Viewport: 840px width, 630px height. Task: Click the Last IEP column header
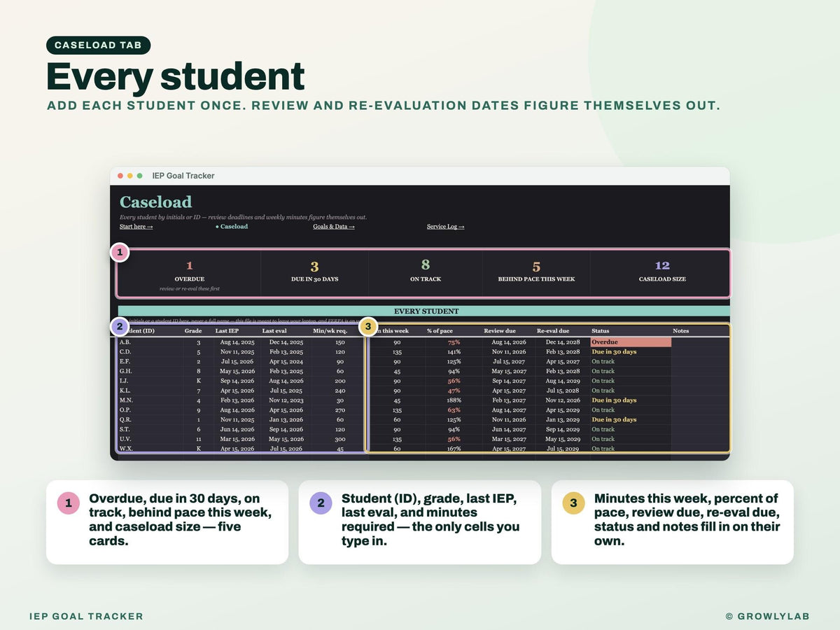(x=227, y=330)
